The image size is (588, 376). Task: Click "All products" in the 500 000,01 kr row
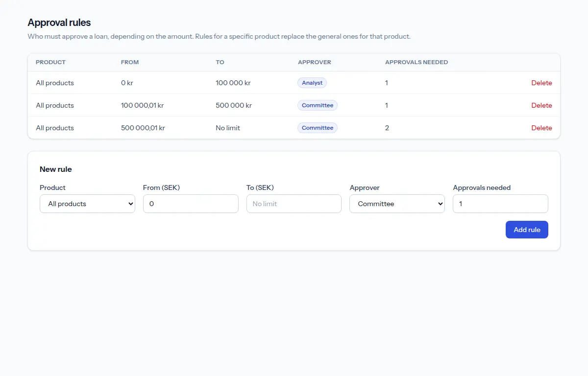pos(55,128)
